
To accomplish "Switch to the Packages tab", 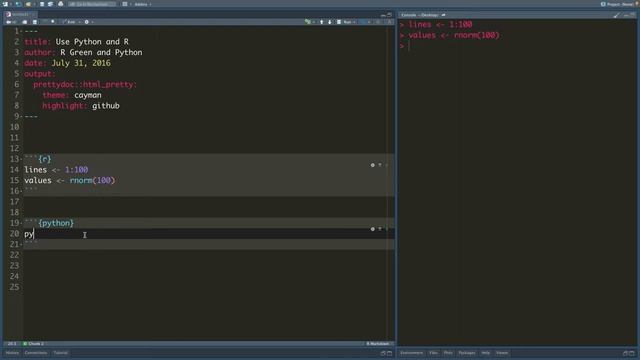I will pyautogui.click(x=467, y=353).
